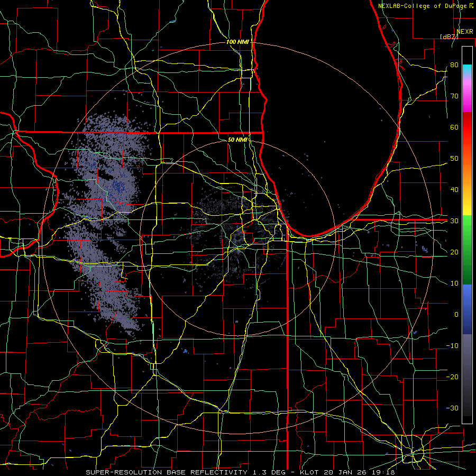The width and height of the screenshot is (476, 476).
Task: Click the -20 value on the dBZ scale
Action: point(452,377)
